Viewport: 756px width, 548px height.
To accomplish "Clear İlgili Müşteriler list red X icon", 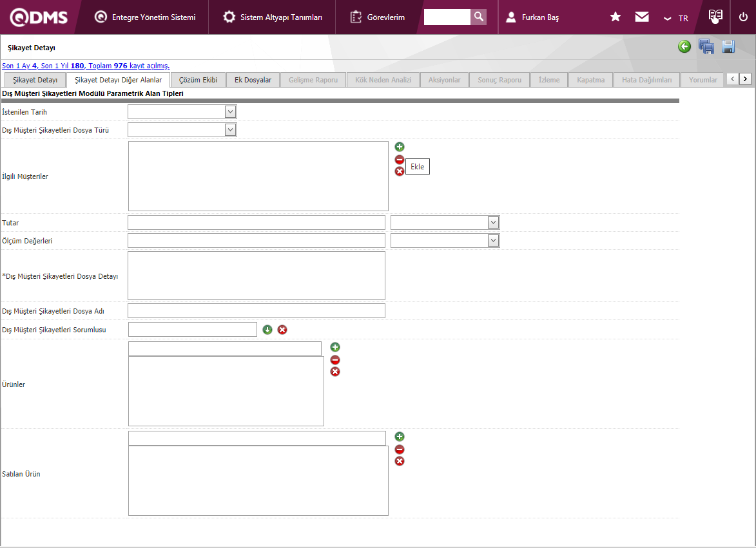I will point(399,171).
